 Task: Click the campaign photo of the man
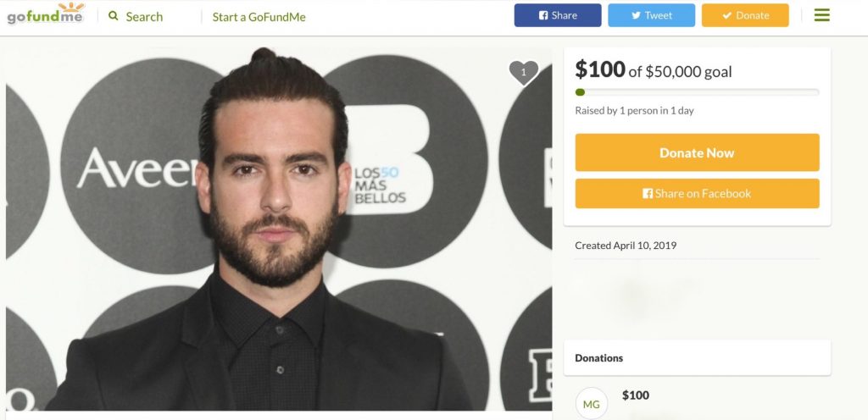click(x=278, y=229)
